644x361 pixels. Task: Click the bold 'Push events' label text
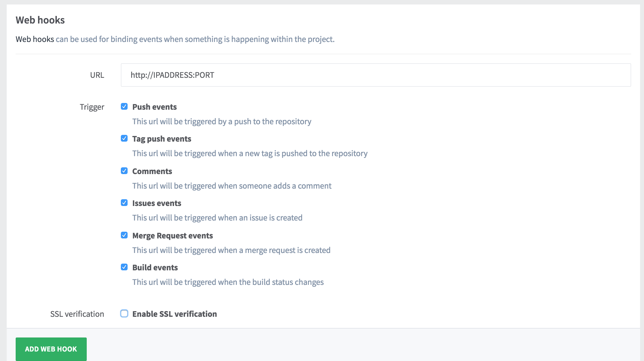pyautogui.click(x=154, y=107)
